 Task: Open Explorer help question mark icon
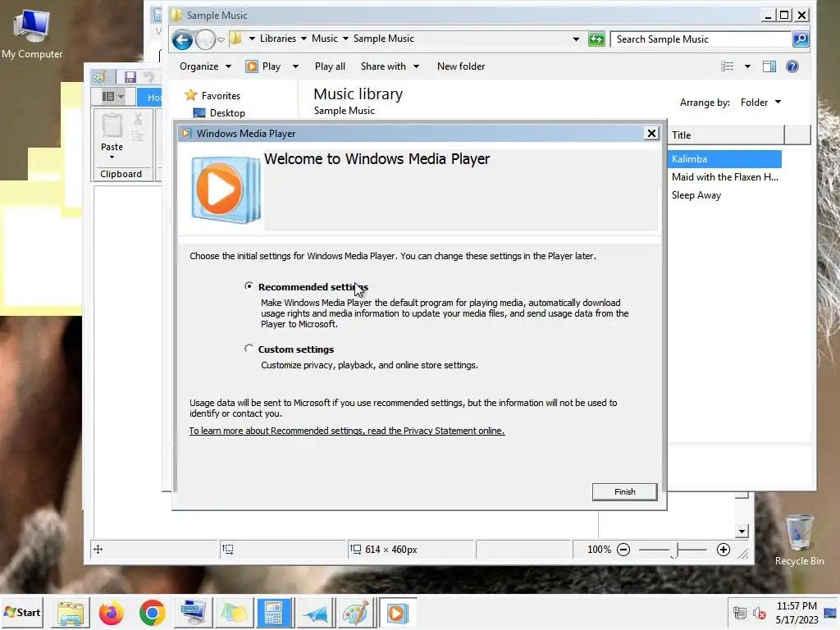pyautogui.click(x=792, y=66)
